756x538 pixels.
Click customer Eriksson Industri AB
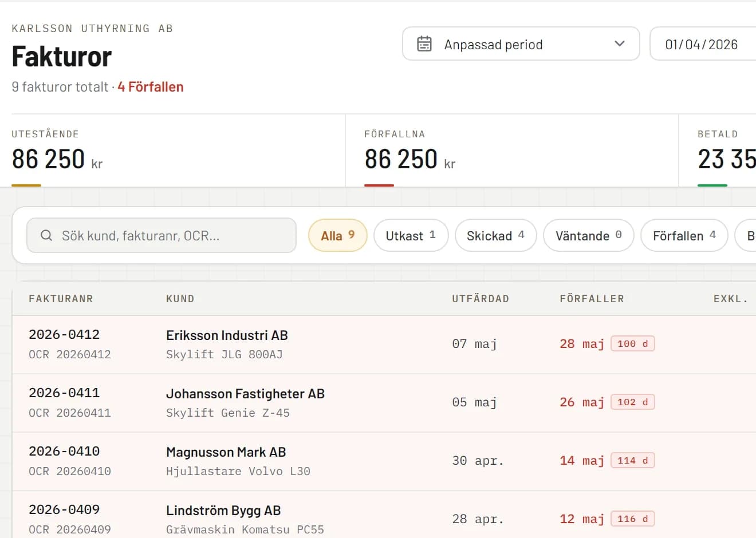pyautogui.click(x=227, y=335)
